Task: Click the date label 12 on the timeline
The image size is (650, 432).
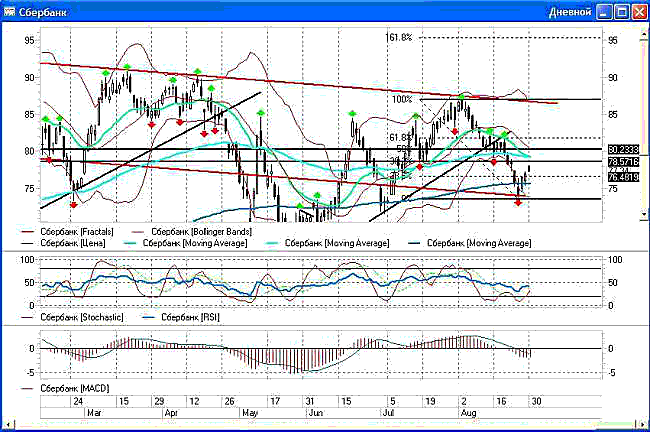Action: click(194, 401)
